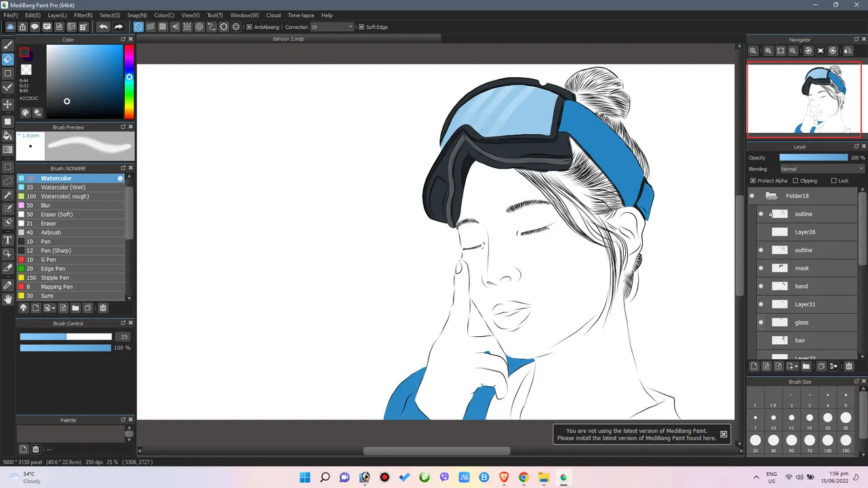Adjust the brush size slider in Brush Control

pos(66,337)
